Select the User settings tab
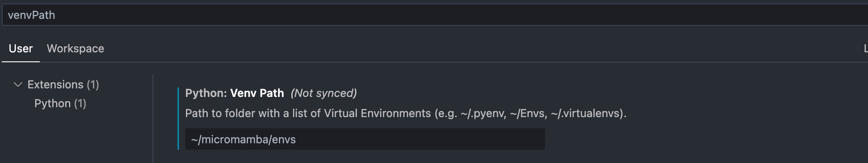 pos(21,48)
